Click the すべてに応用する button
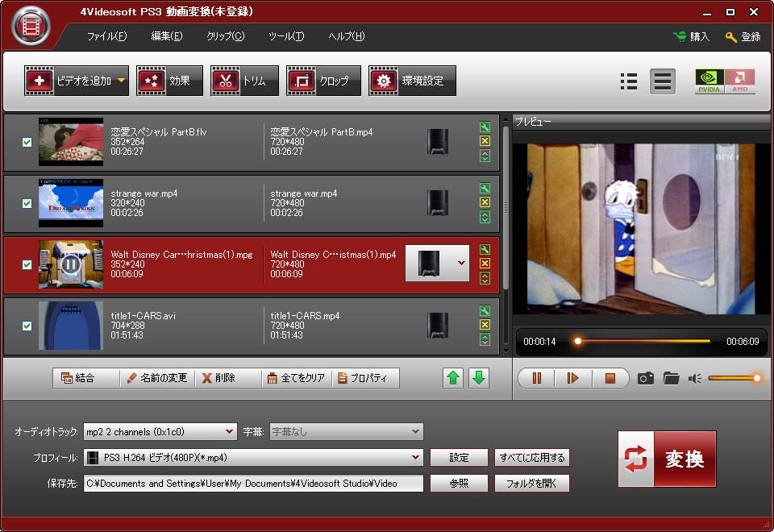 [531, 458]
